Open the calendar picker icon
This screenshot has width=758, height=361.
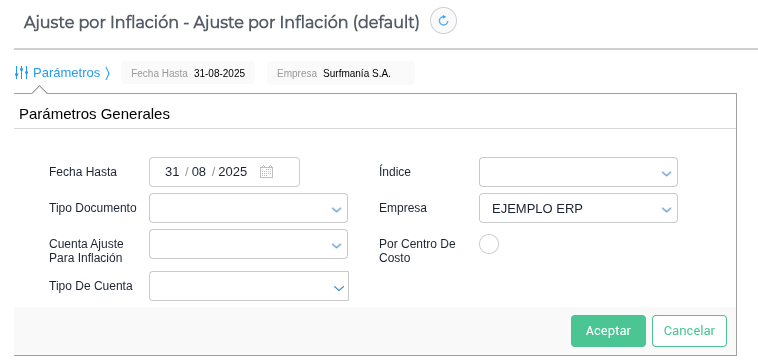[x=266, y=172]
